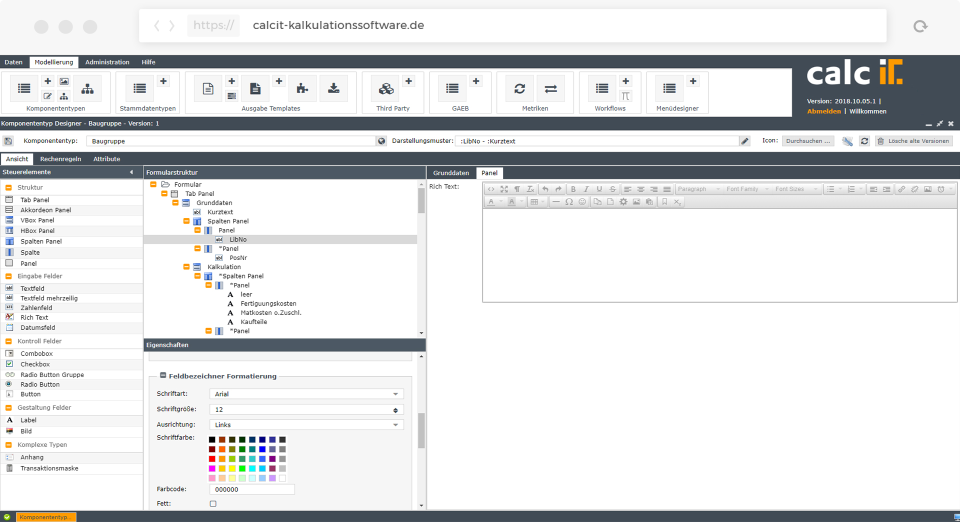
Task: Switch to the Rechenregeln tab
Action: click(x=61, y=159)
